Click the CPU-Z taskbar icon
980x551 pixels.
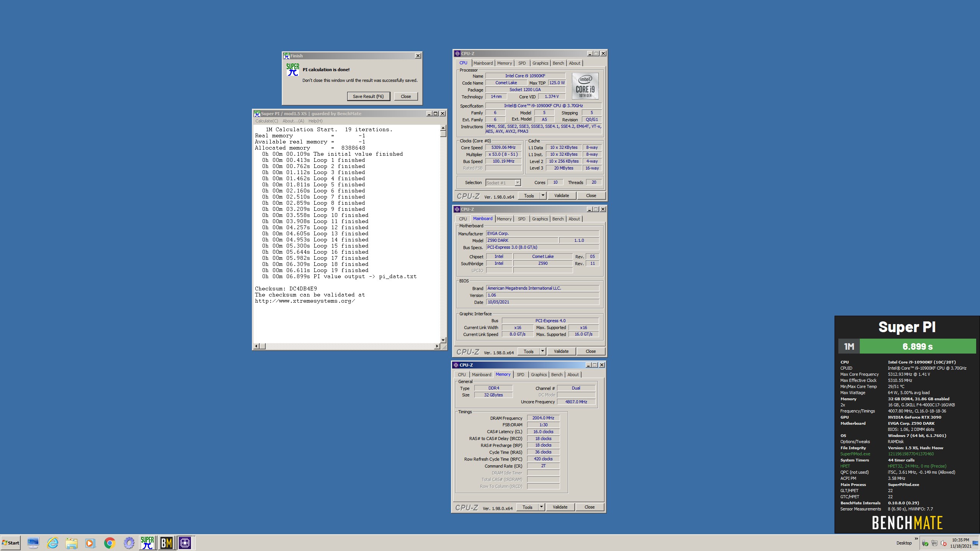[x=185, y=543]
